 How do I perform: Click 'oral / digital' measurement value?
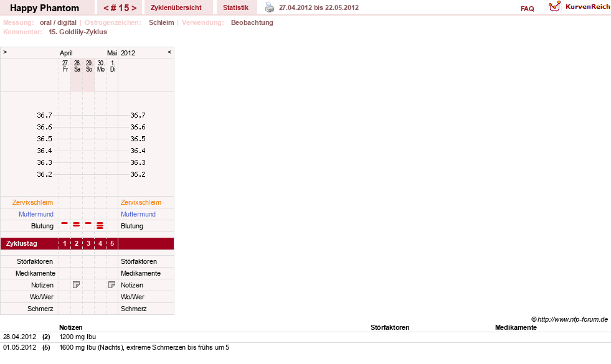58,22
